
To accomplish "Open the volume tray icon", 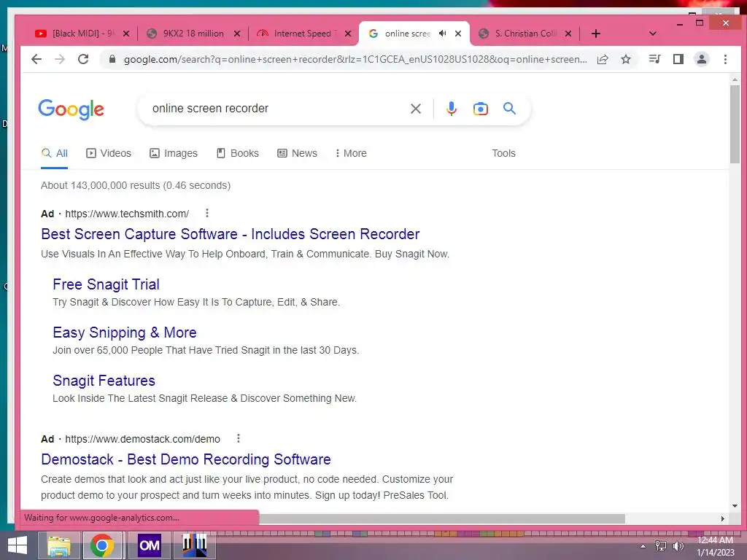I will point(678,546).
